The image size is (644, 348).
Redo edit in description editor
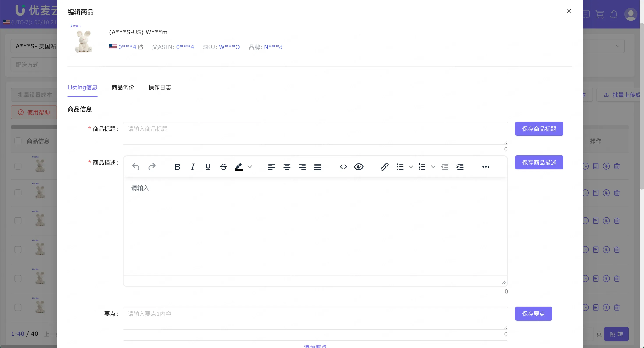pos(152,167)
